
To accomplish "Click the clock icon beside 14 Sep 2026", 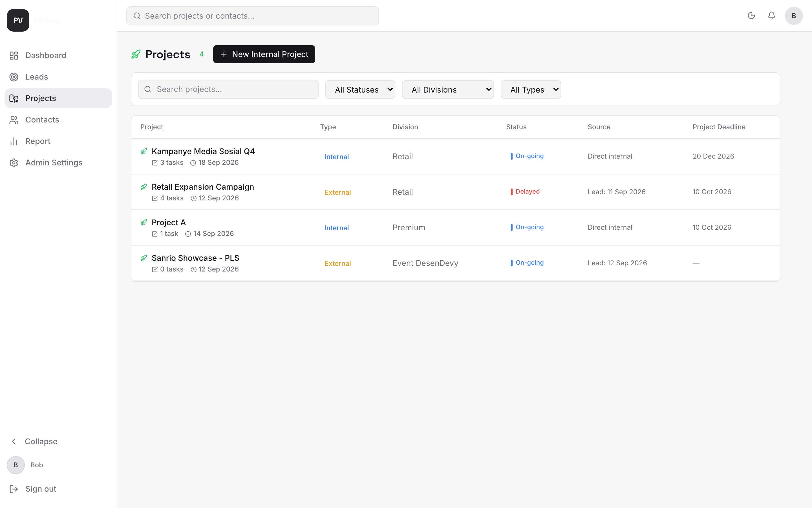I will pos(188,234).
